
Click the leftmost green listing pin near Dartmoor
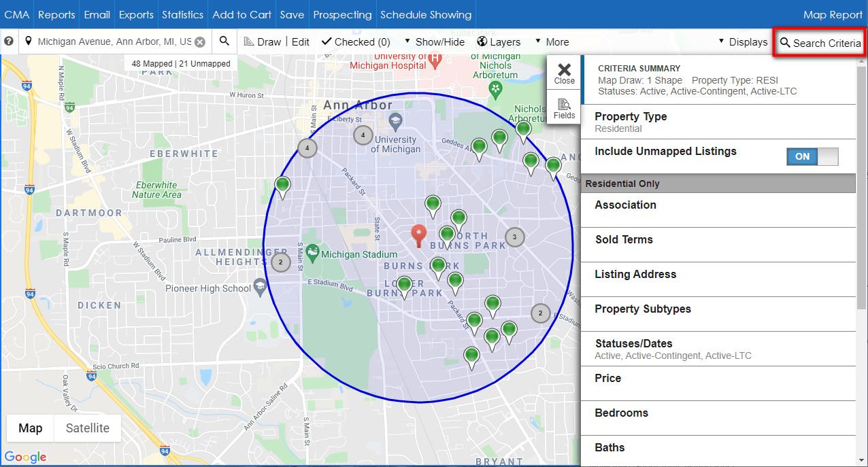(x=282, y=186)
